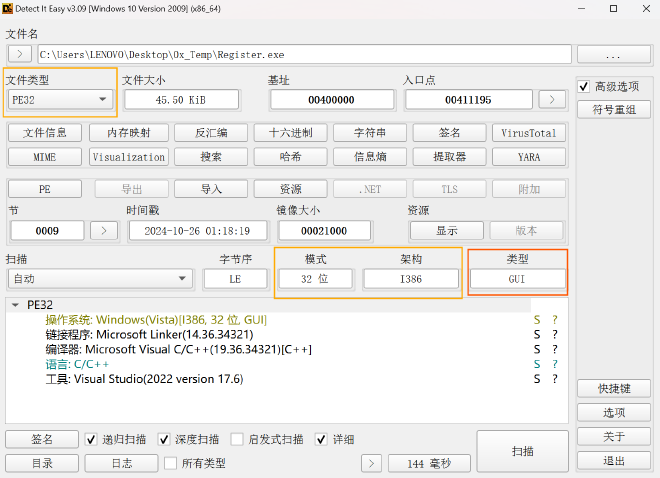This screenshot has height=478, width=660.
Task: Open 选项 options
Action: [614, 412]
